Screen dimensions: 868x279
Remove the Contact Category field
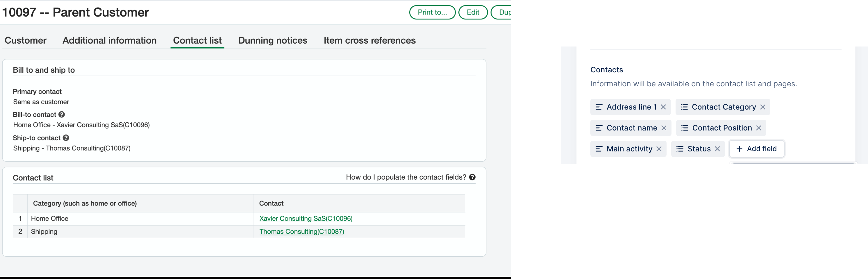coord(763,107)
